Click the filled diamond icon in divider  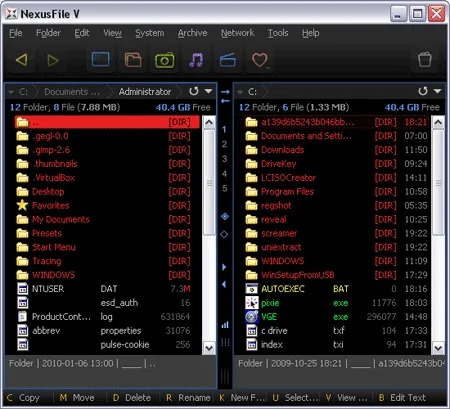pos(225,217)
